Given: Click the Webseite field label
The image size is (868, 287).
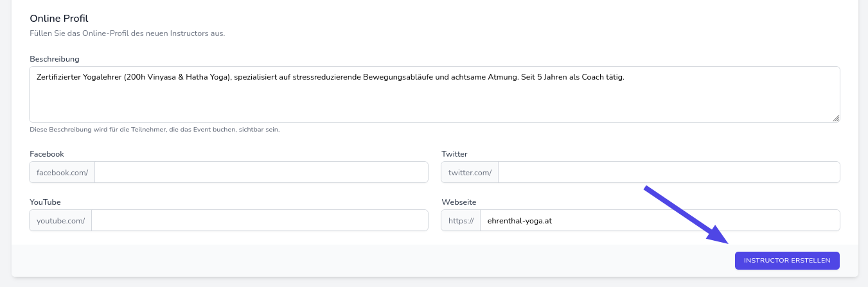Looking at the screenshot, I should pyautogui.click(x=459, y=202).
